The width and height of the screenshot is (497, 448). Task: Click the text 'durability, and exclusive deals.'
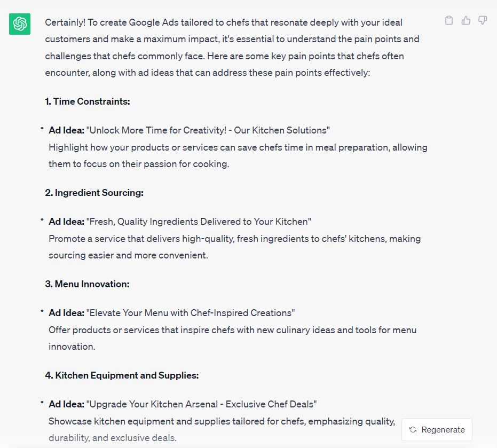pyautogui.click(x=113, y=438)
